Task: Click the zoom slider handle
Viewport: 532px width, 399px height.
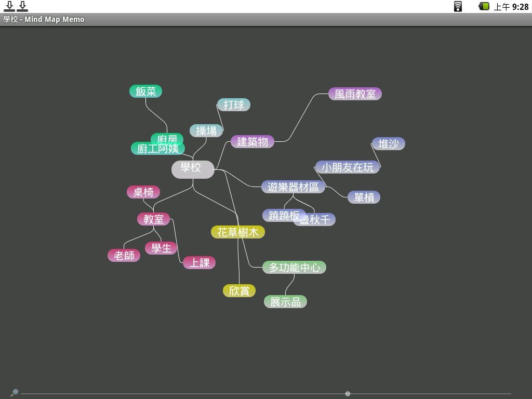Action: (348, 394)
